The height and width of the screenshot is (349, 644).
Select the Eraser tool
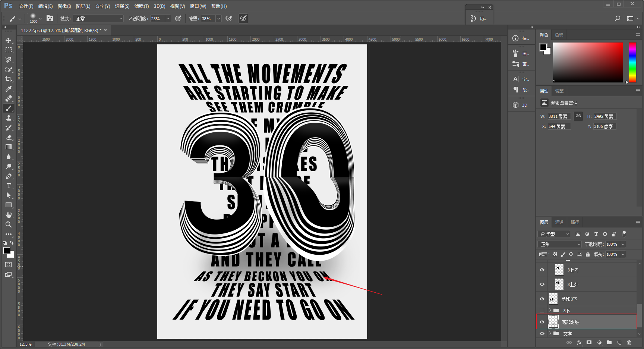[x=8, y=137]
